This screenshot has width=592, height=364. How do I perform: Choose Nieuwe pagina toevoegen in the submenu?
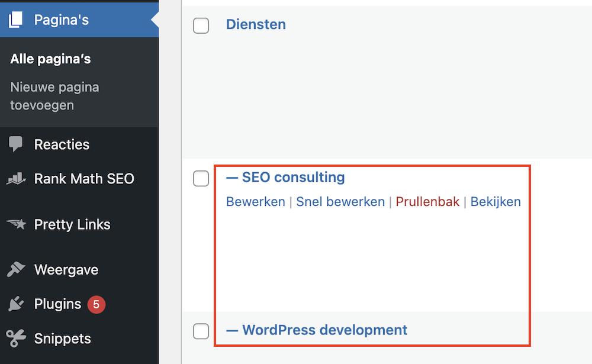[x=54, y=96]
